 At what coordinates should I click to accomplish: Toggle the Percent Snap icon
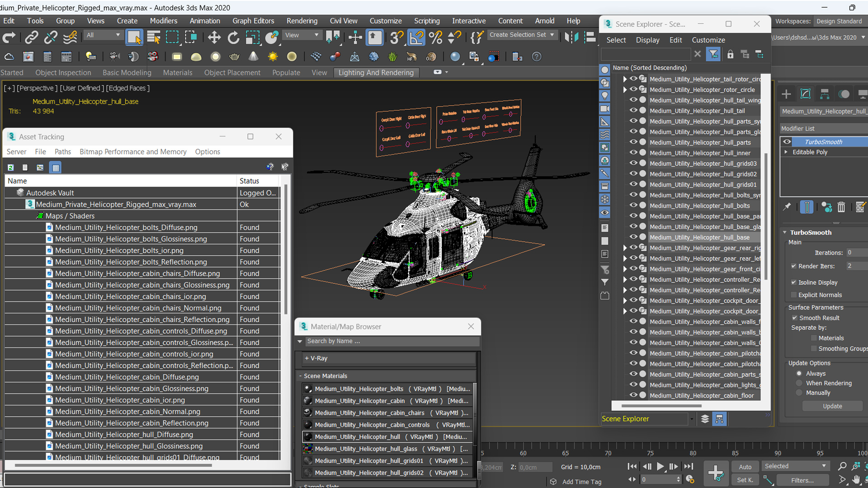click(x=436, y=38)
